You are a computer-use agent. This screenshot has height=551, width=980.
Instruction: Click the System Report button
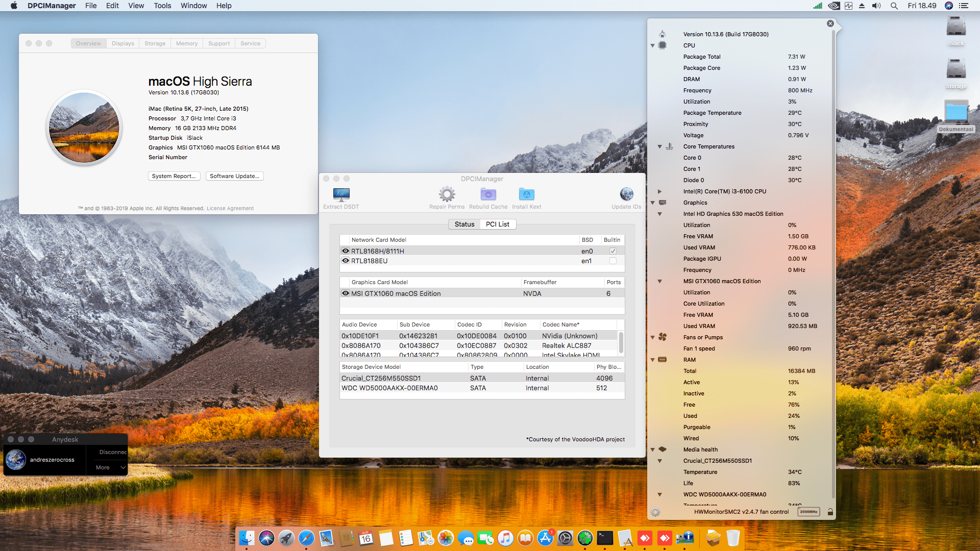[x=174, y=176]
